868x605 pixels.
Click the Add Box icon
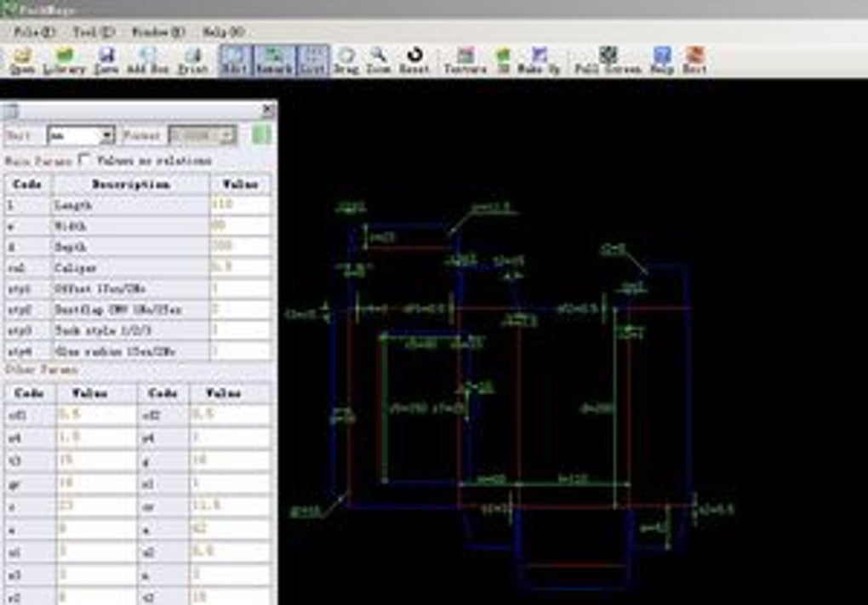(148, 60)
